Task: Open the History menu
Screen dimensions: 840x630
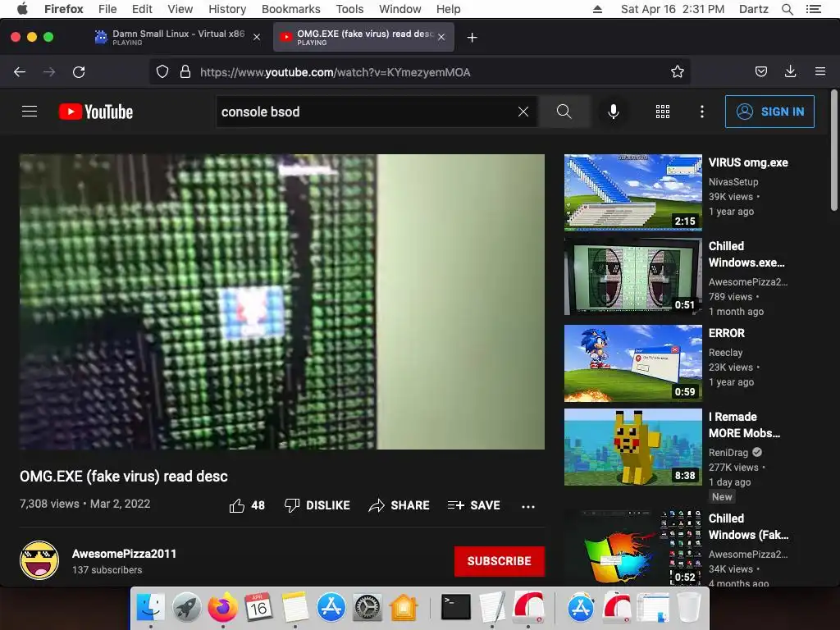Action: coord(227,9)
